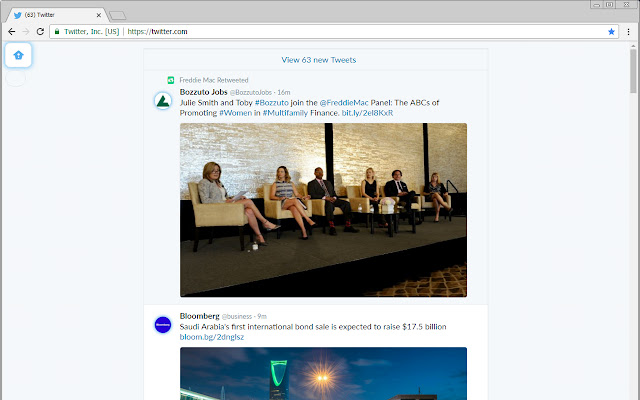Viewport: 640px width, 400px height.
Task: Click the @BozzutoJobs handle
Action: tap(251, 93)
